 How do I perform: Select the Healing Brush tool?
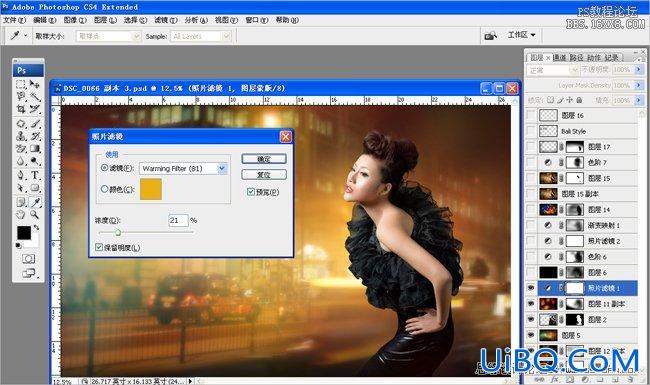(21, 124)
